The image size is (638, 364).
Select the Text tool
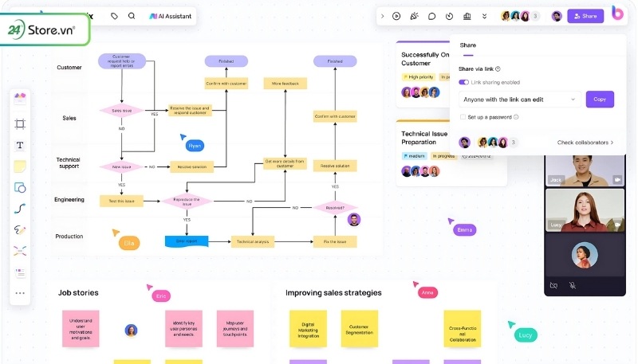tap(20, 146)
